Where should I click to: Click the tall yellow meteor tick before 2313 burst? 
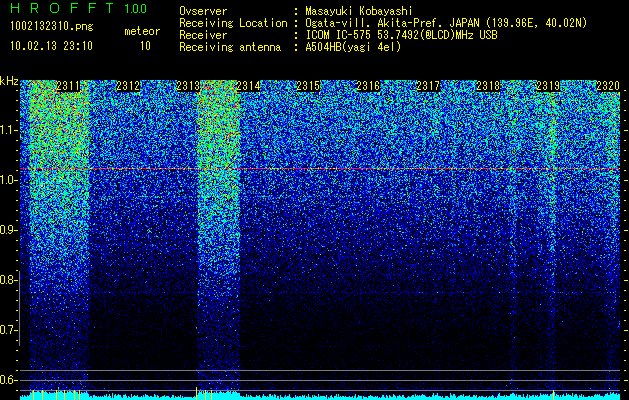(196, 393)
